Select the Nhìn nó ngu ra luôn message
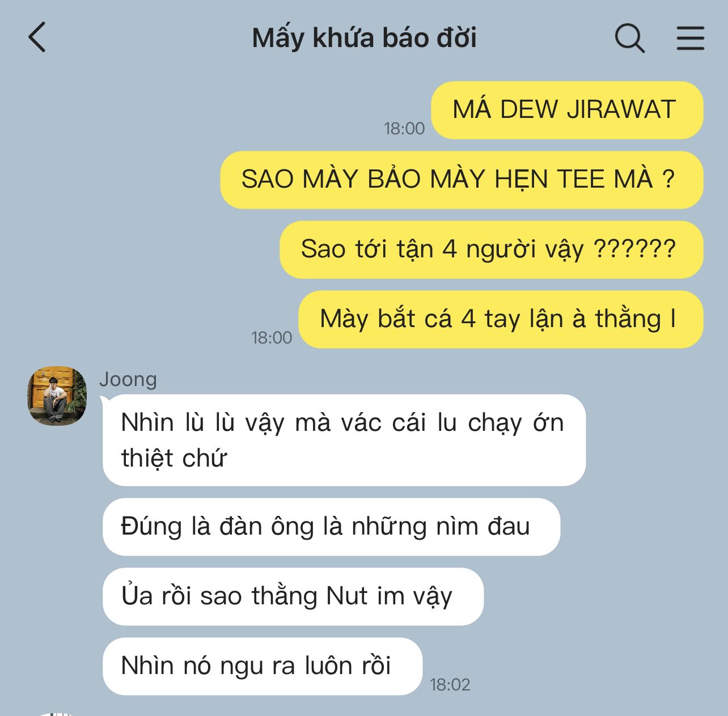This screenshot has height=716, width=728. pyautogui.click(x=263, y=666)
